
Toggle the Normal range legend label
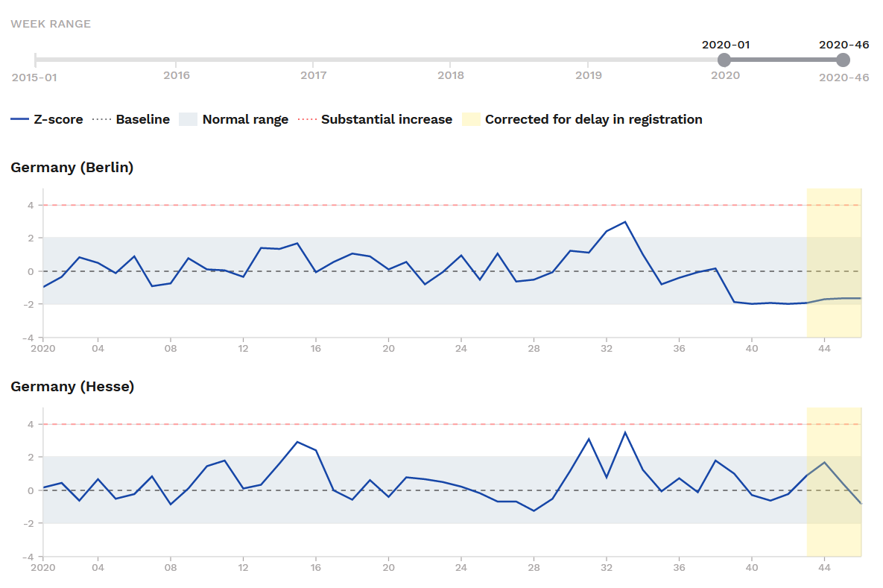245,119
